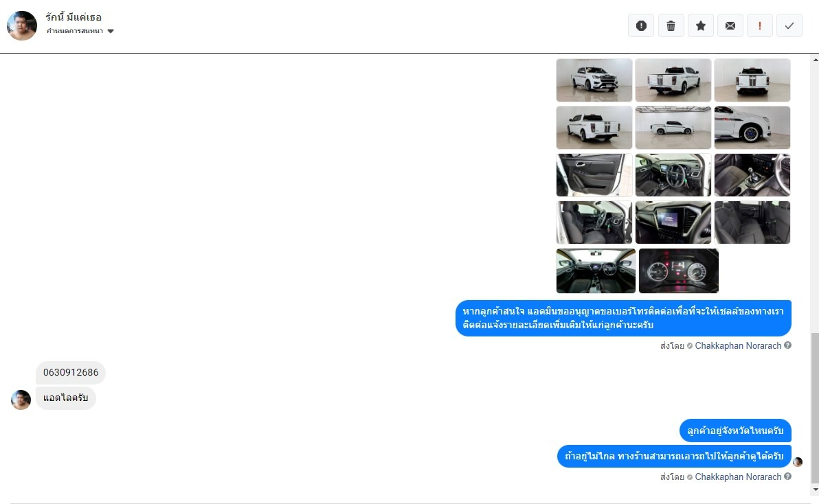The image size is (819, 504).
Task: Mark conversation unread with envelope icon
Action: pos(730,25)
